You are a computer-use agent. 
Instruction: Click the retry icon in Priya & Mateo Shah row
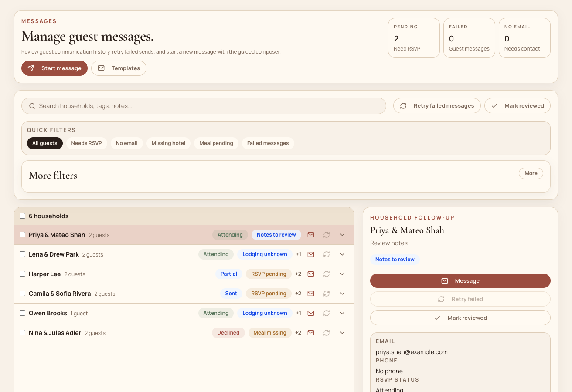[x=327, y=235]
